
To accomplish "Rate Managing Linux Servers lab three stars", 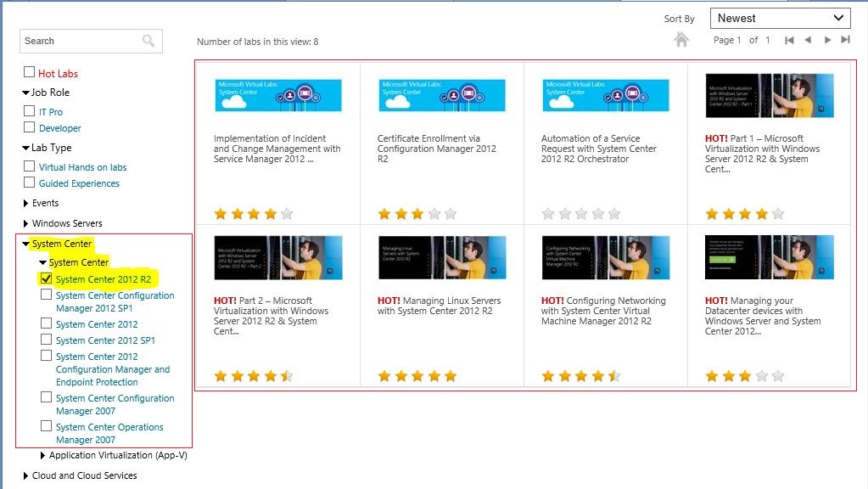I will click(417, 377).
